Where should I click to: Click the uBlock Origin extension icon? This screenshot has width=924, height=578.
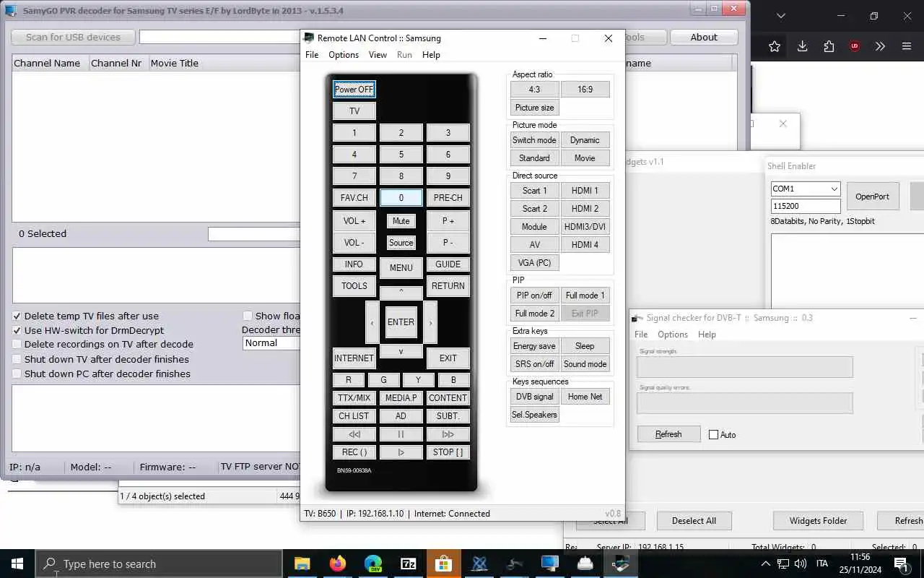tap(855, 46)
